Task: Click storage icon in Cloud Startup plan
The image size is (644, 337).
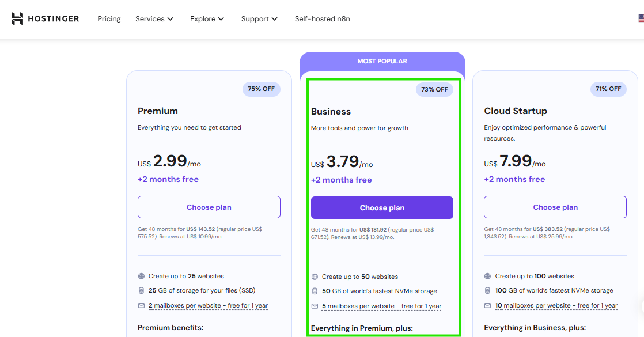Action: (487, 291)
